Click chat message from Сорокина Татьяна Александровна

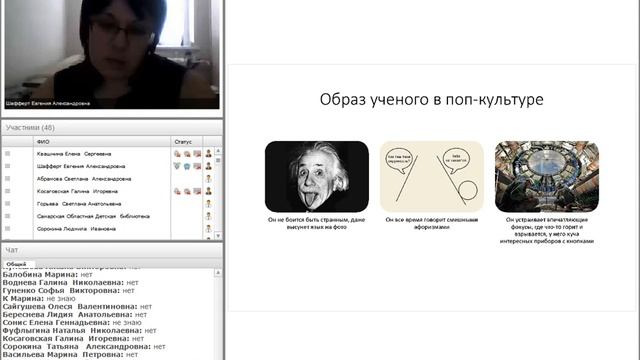point(84,347)
